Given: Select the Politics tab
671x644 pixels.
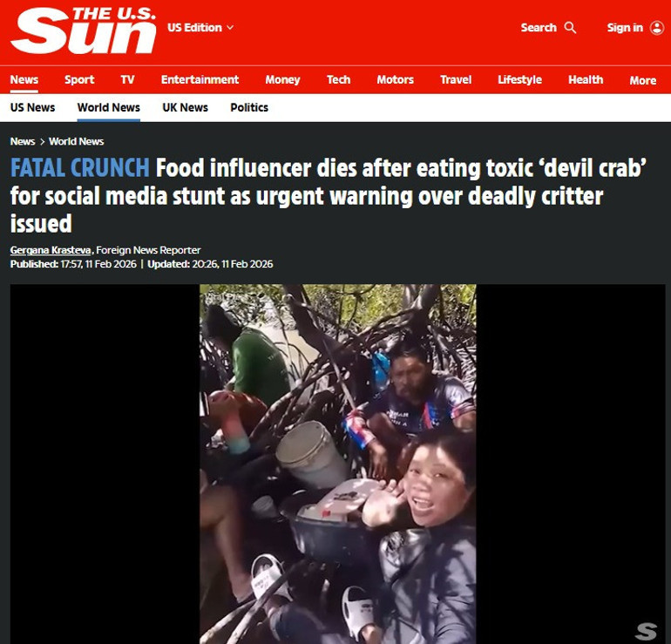Looking at the screenshot, I should coord(249,107).
